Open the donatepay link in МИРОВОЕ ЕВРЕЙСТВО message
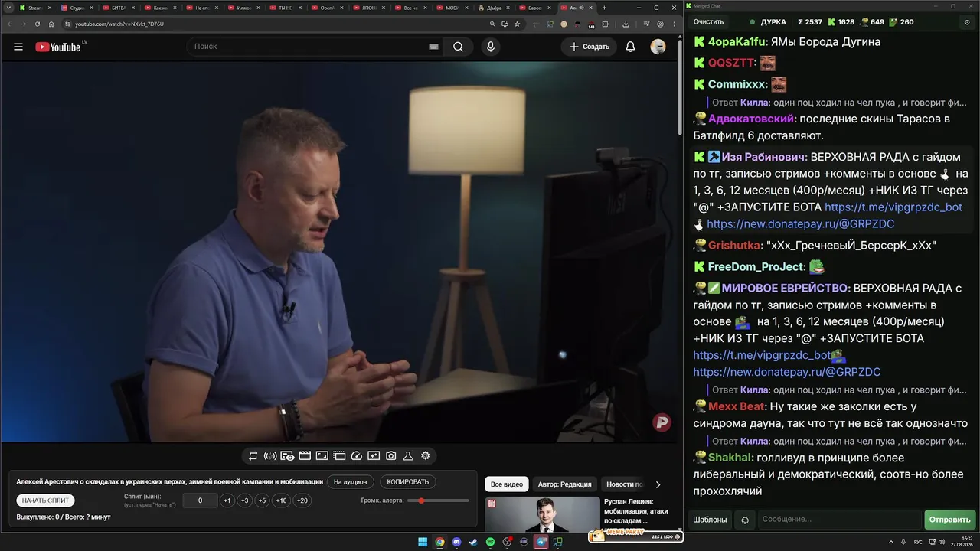Image resolution: width=980 pixels, height=551 pixels. pos(787,372)
